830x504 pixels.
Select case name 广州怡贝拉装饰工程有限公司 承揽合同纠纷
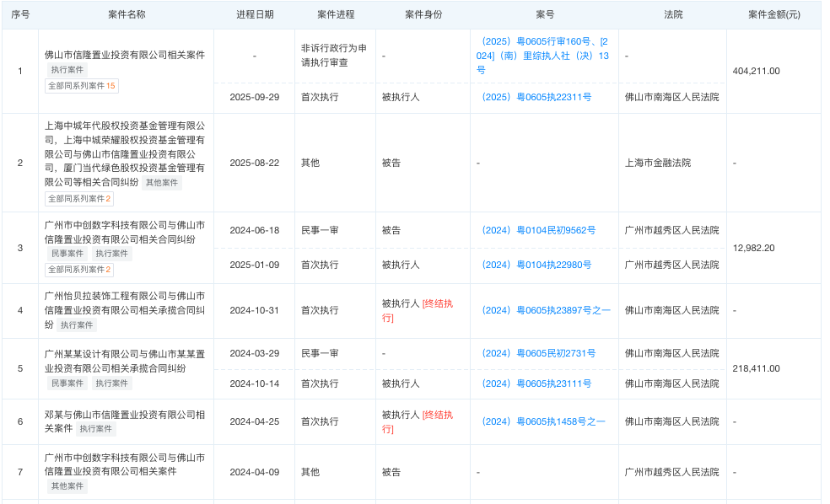125,310
